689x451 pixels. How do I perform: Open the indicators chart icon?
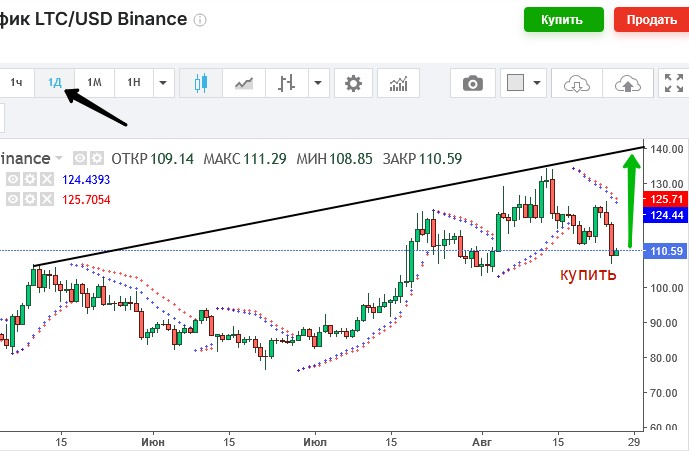click(399, 83)
